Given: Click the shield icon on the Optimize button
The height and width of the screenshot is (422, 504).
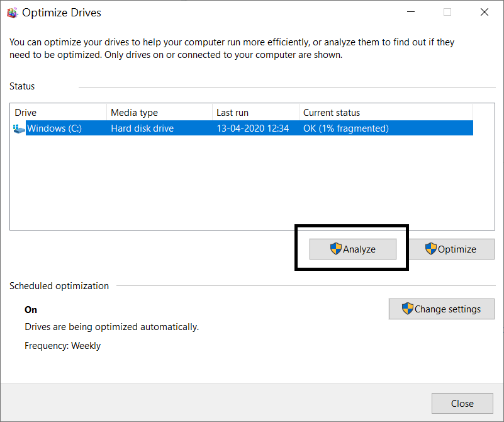Looking at the screenshot, I should tap(432, 249).
